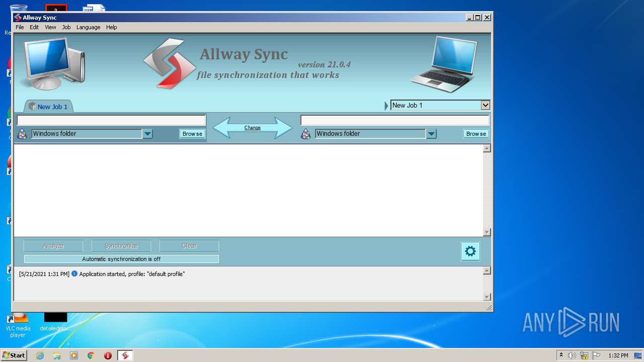644x362 pixels.
Task: Select Allway Sync taskbar button
Action: click(125, 355)
